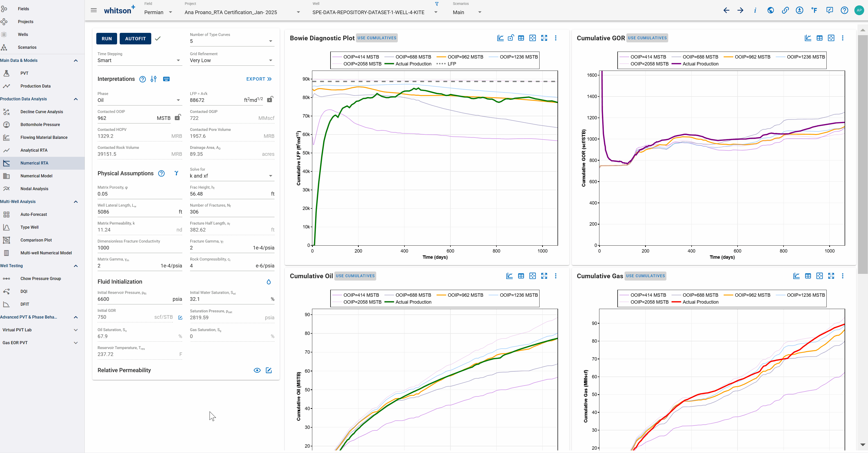
Task: Click the Matrix Porosity input field
Action: tap(139, 194)
